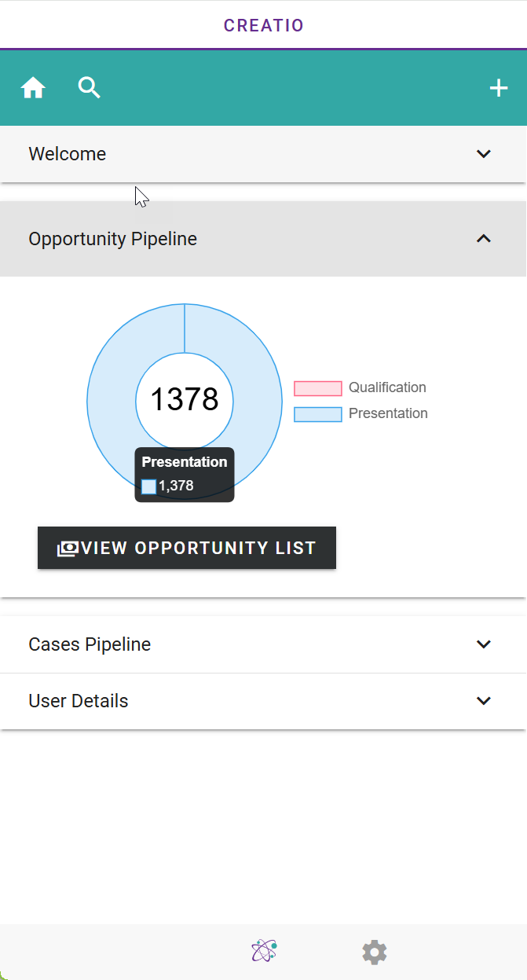Expand the Welcome chevron arrow
Screen dimensions: 527x980
(484, 154)
